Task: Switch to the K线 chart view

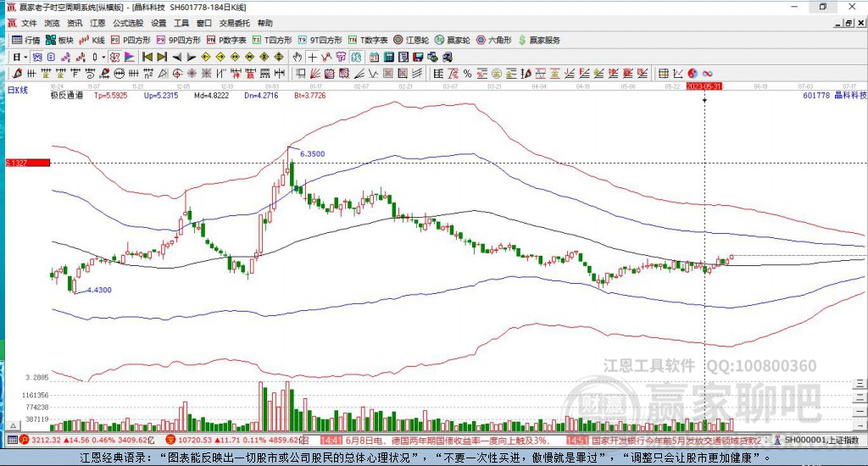Action: click(92, 40)
